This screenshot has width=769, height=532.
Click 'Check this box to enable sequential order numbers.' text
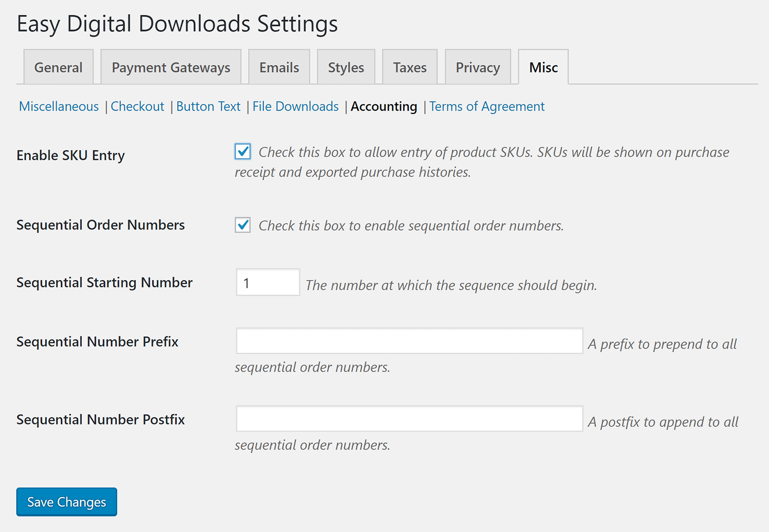click(411, 226)
